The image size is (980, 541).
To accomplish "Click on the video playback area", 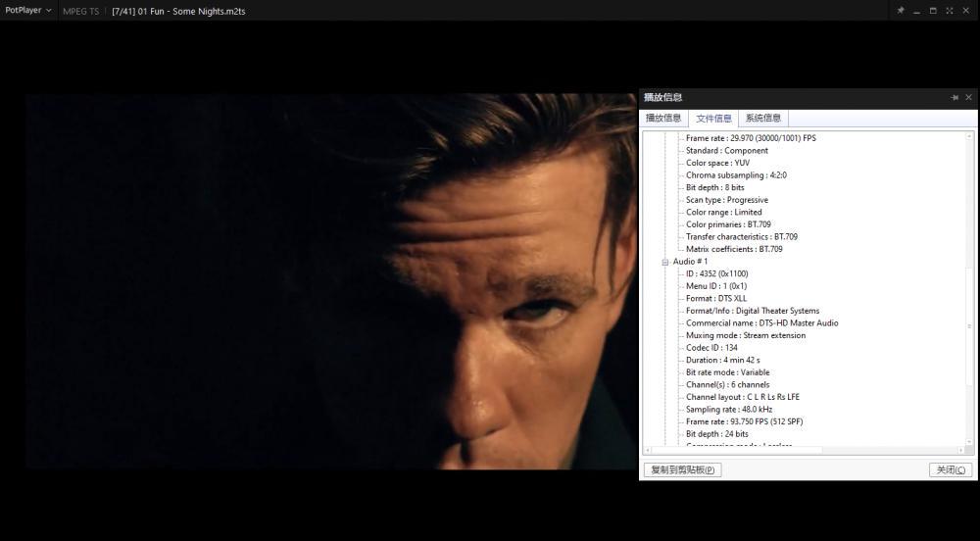I will pos(331,281).
